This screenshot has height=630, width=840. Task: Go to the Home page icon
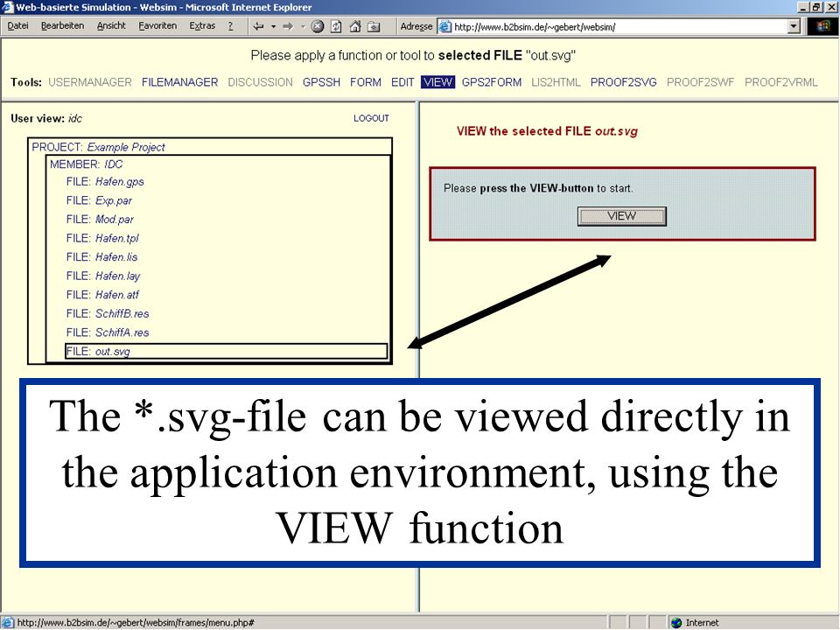354,26
